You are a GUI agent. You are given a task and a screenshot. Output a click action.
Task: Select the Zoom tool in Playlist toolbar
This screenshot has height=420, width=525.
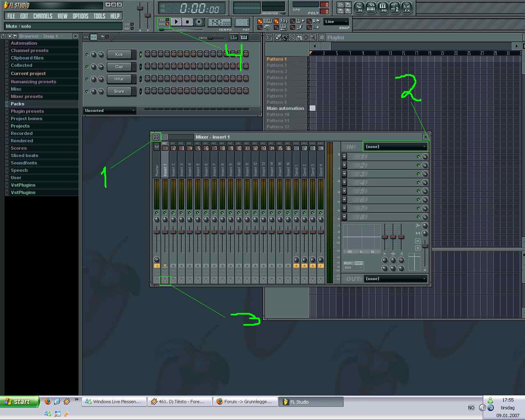(313, 37)
